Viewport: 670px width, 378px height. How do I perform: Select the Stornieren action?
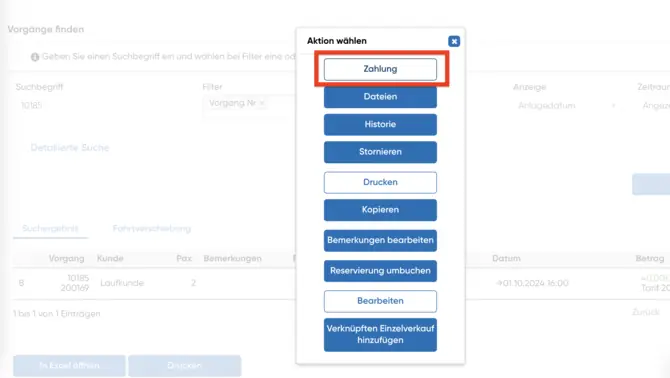380,152
